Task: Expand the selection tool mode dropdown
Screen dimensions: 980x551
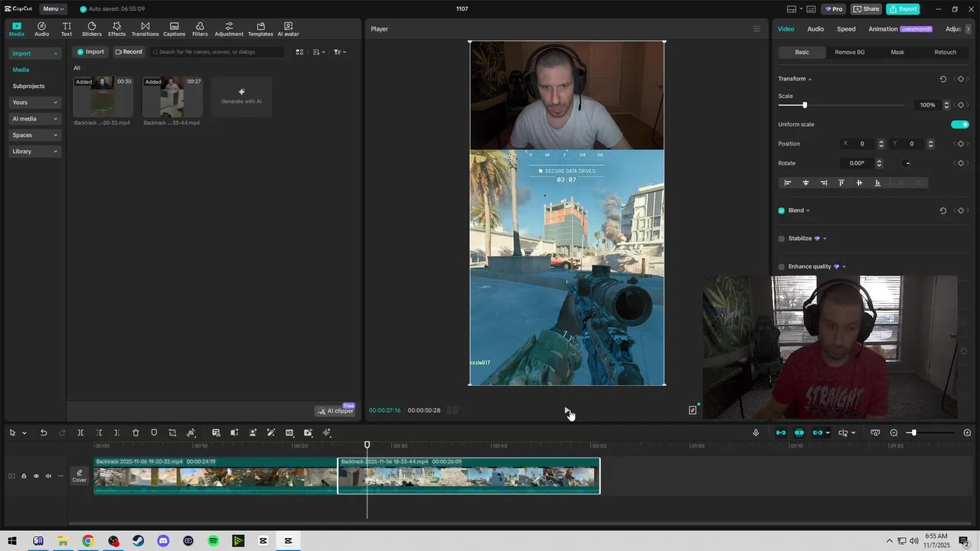Action: coord(24,433)
